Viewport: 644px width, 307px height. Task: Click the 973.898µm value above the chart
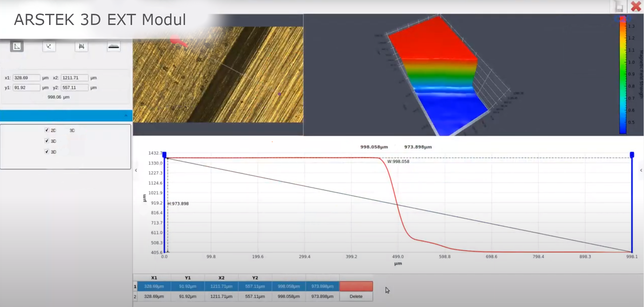click(x=418, y=147)
